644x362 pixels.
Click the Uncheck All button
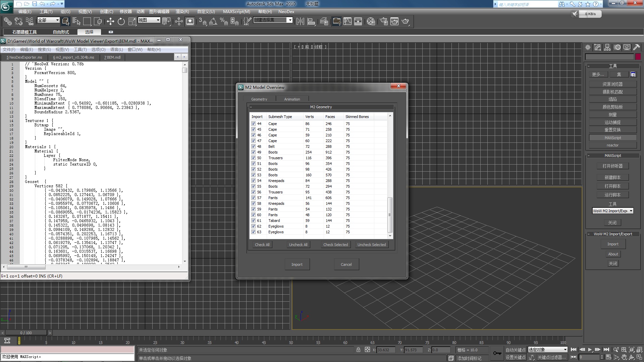298,245
